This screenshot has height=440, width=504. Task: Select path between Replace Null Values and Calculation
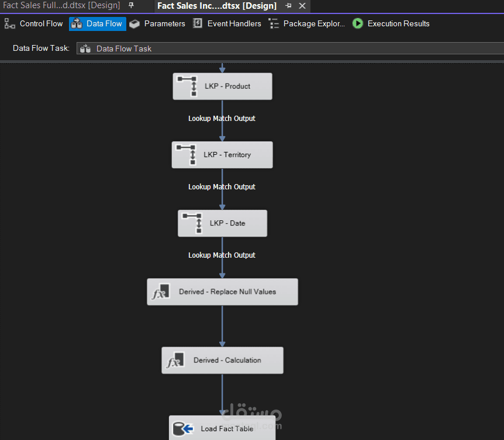[222, 325]
